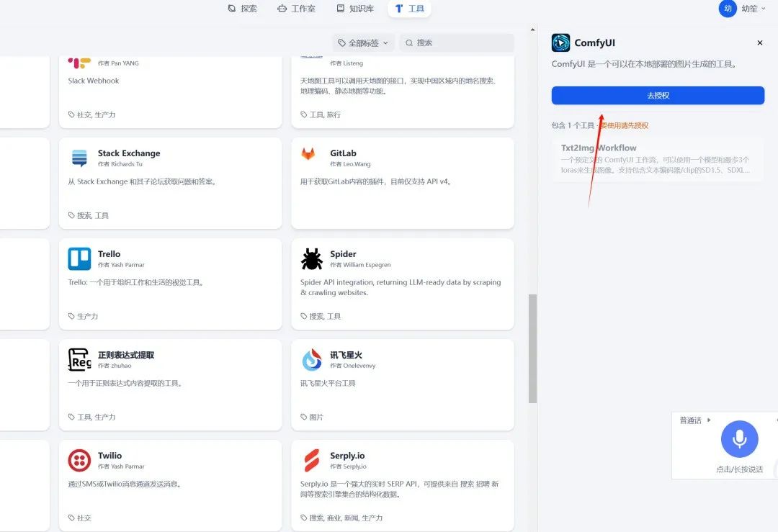Open the Stack Exchange card title
Image resolution: width=778 pixels, height=532 pixels.
click(x=129, y=153)
